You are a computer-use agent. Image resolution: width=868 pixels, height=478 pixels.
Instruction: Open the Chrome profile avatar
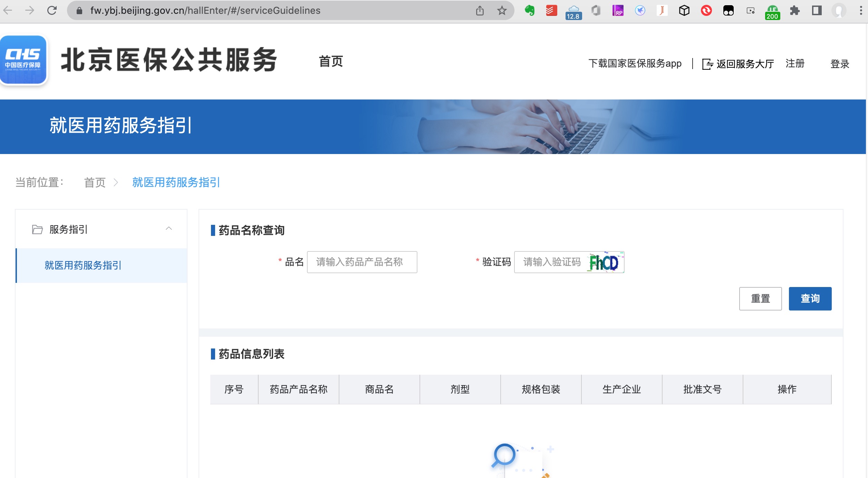tap(839, 10)
